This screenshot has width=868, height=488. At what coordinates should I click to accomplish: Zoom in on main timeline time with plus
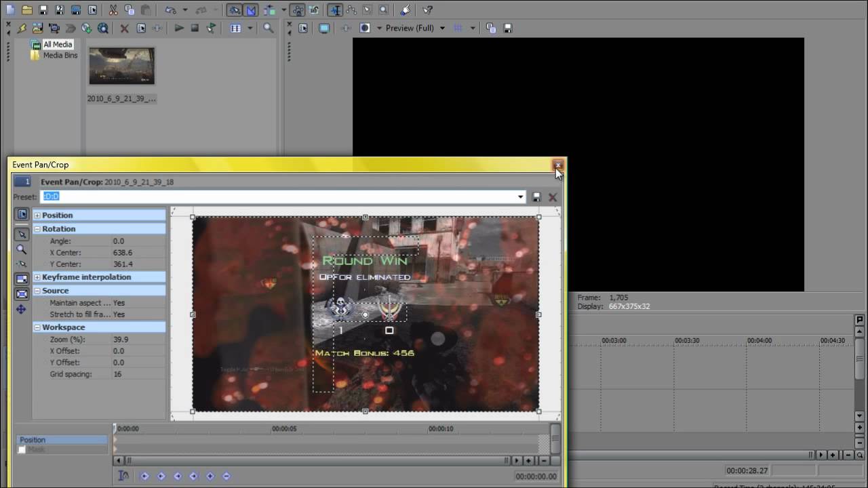coord(833,455)
